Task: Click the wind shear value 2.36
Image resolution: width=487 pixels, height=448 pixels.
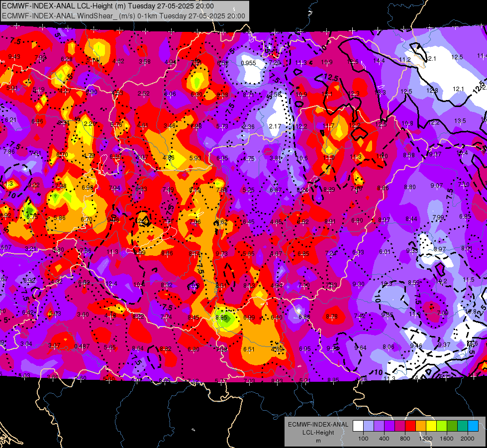Action: [x=248, y=127]
